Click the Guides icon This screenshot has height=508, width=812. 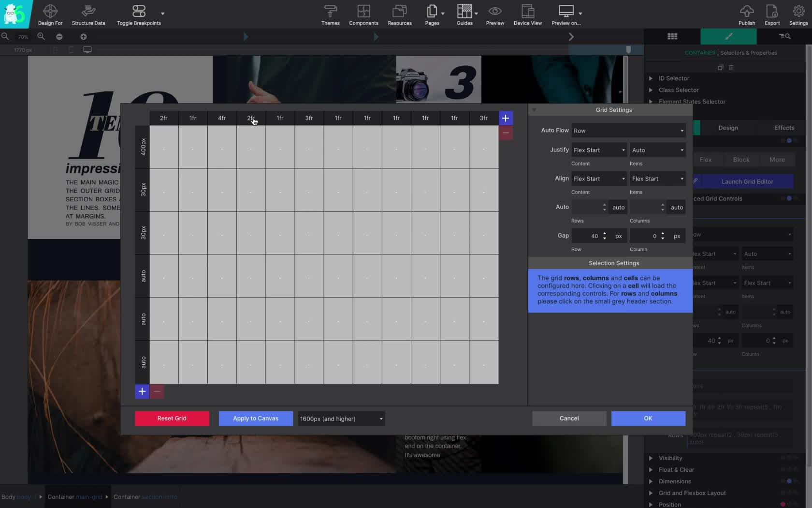[x=464, y=11]
